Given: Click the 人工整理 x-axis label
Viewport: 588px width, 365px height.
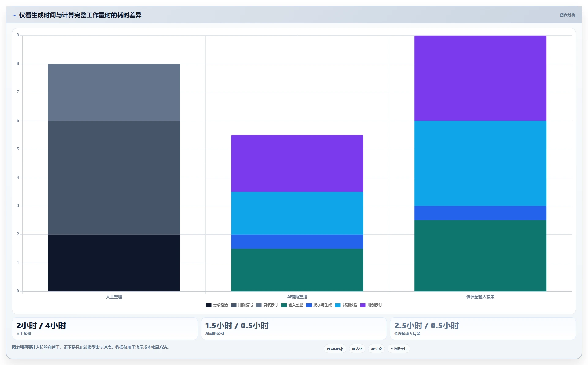Looking at the screenshot, I should pos(114,297).
